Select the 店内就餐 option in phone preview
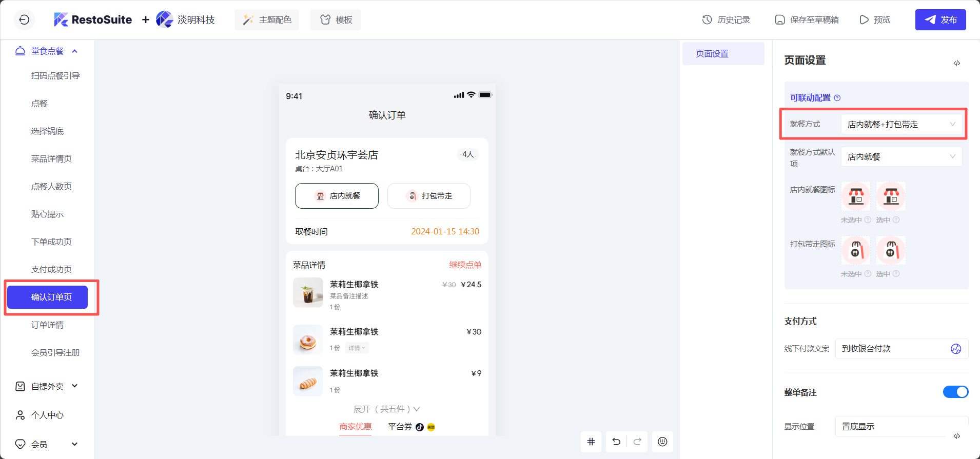The height and width of the screenshot is (459, 980). [337, 196]
